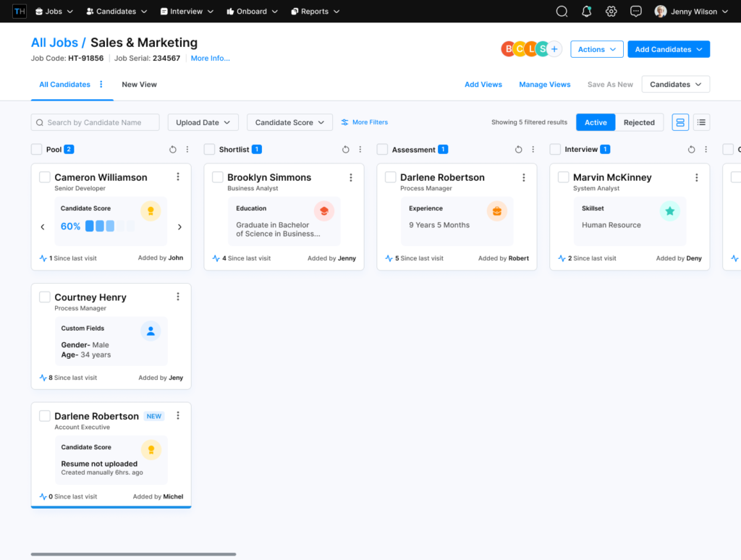Click the Save As New button
The image size is (741, 560).
pyautogui.click(x=610, y=84)
